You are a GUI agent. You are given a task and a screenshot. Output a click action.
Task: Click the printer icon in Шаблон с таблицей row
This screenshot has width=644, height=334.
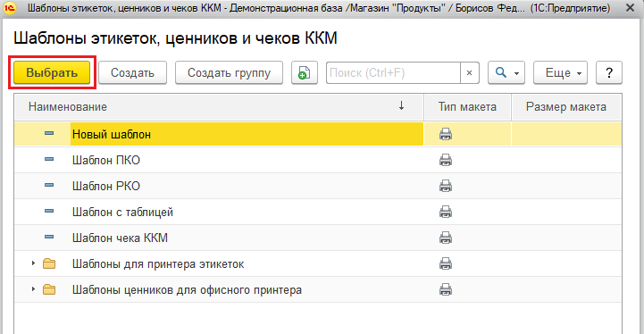(x=446, y=212)
